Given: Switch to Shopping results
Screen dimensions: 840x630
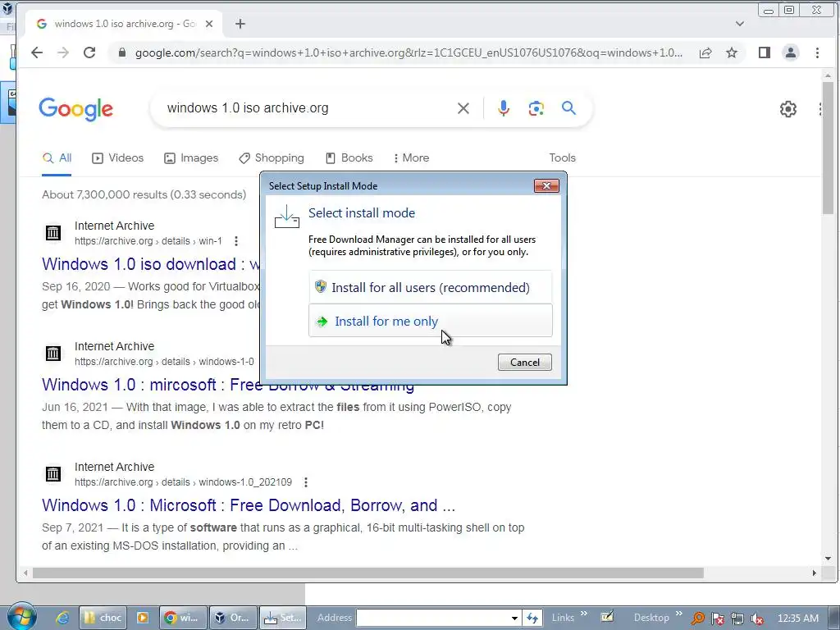Looking at the screenshot, I should (272, 158).
